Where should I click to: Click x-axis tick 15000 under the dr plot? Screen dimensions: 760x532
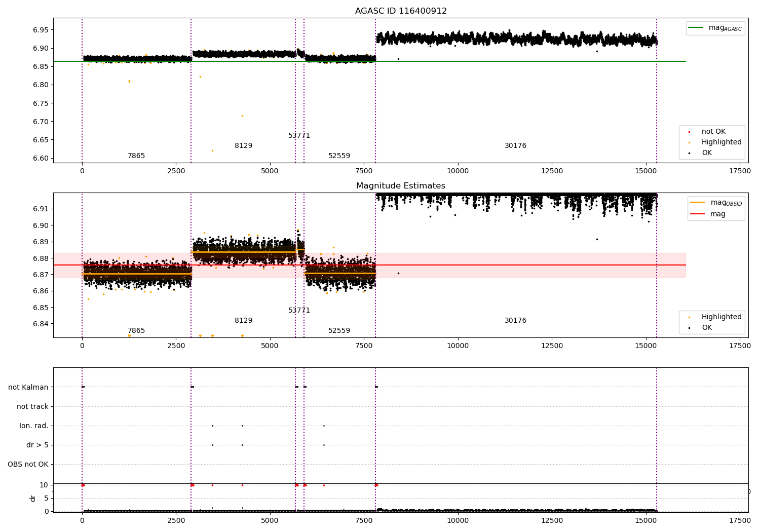tap(646, 521)
